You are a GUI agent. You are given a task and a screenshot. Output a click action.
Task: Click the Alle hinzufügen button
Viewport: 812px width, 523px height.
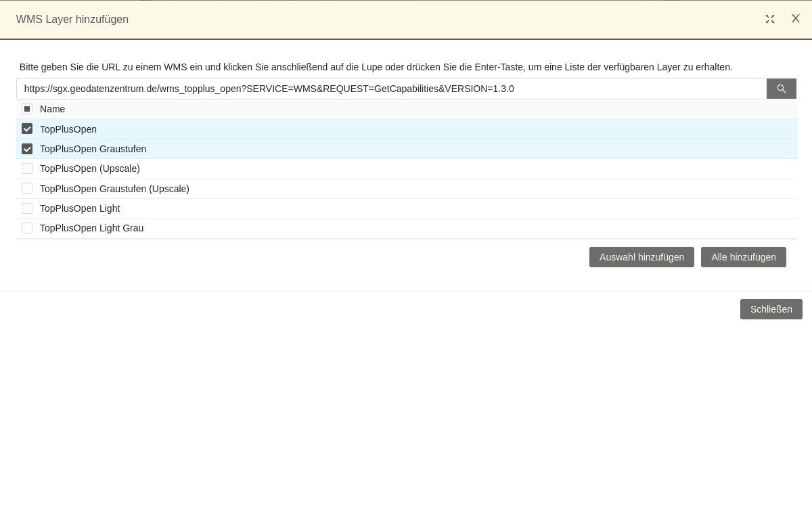coord(743,257)
